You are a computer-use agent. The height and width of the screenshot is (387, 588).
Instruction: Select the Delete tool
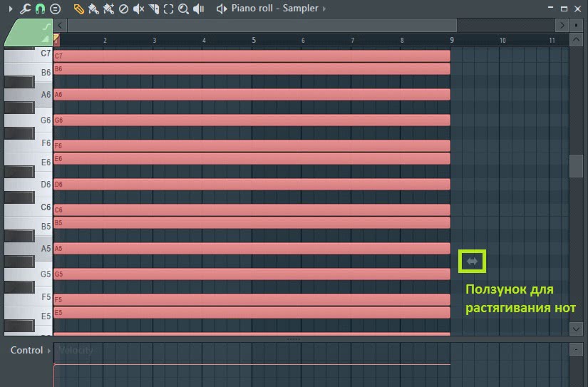click(123, 9)
